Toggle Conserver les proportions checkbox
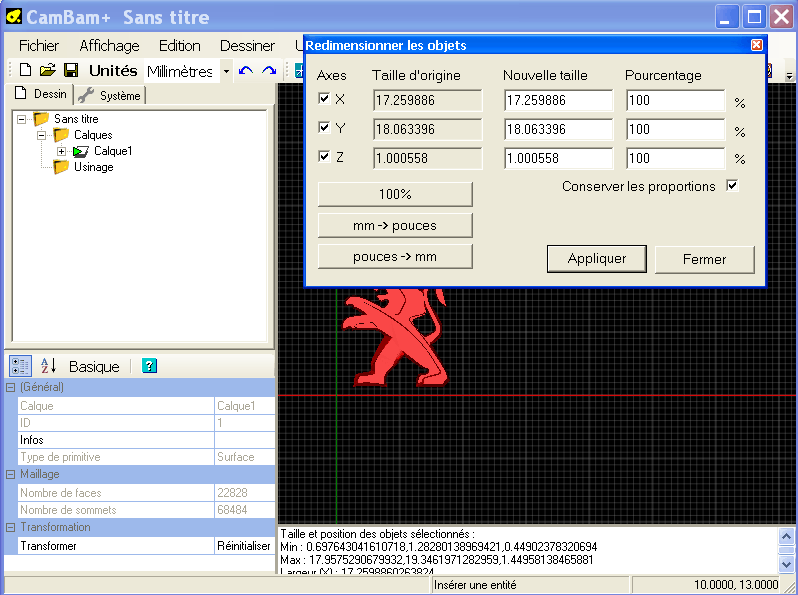The width and height of the screenshot is (798, 595). (732, 186)
